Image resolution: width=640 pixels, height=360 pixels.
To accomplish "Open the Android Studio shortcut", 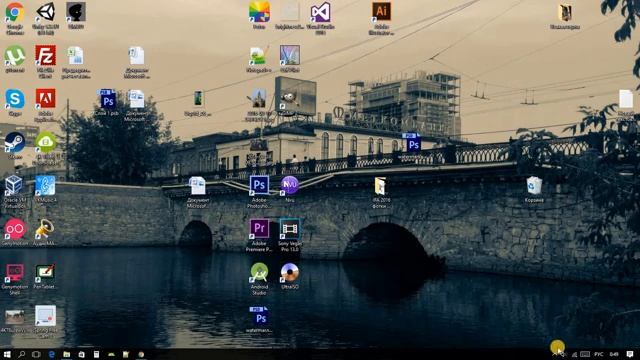I will click(259, 273).
